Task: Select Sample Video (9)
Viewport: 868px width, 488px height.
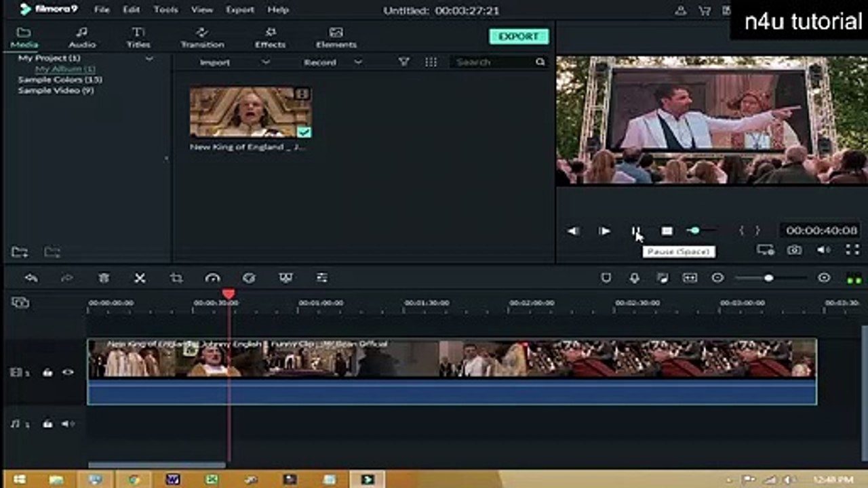Action: click(x=56, y=91)
